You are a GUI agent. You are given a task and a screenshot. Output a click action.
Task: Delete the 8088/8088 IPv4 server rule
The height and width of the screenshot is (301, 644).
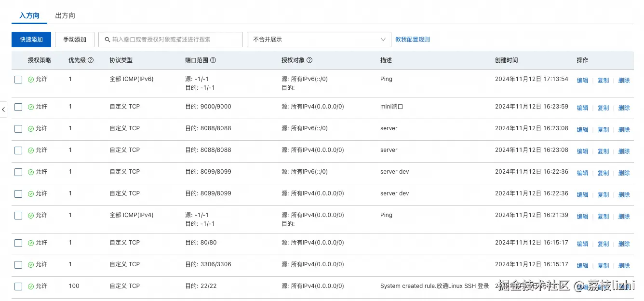[624, 151]
